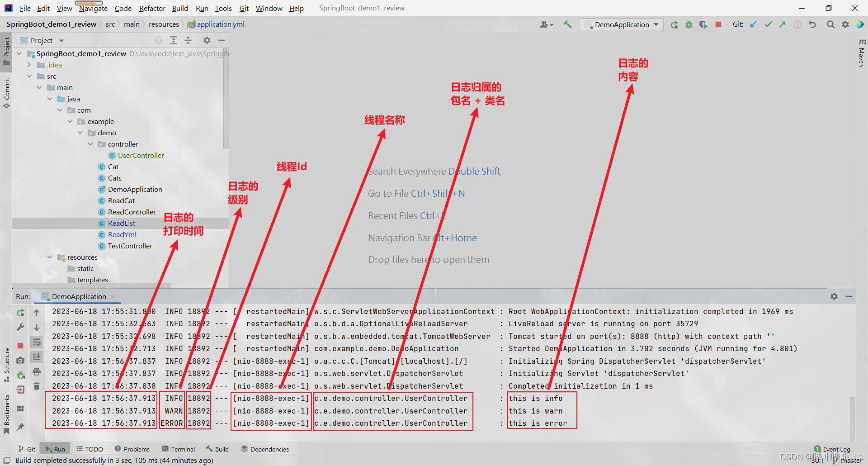This screenshot has width=868, height=466.
Task: Open the Refactor menu
Action: coord(152,8)
